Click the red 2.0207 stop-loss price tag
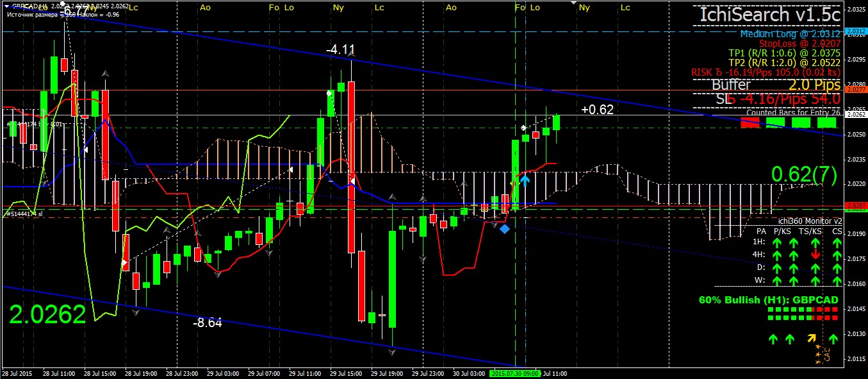The height and width of the screenshot is (379, 868). [x=856, y=205]
